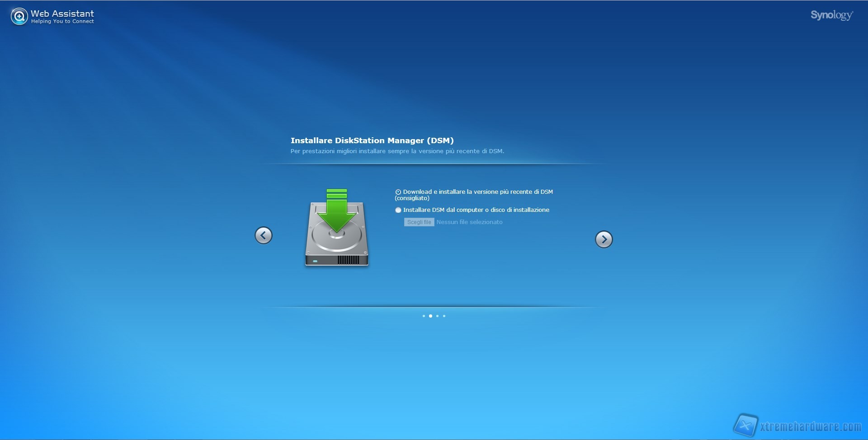Click the 'Web Assistant' title text

click(x=62, y=14)
